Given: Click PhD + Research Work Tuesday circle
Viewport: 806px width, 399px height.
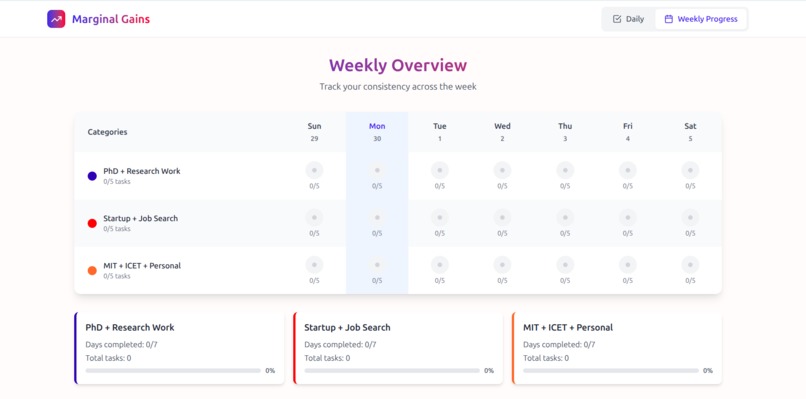Looking at the screenshot, I should (439, 170).
